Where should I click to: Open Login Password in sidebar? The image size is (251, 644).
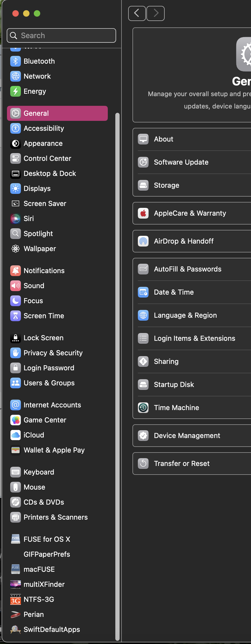click(57, 368)
